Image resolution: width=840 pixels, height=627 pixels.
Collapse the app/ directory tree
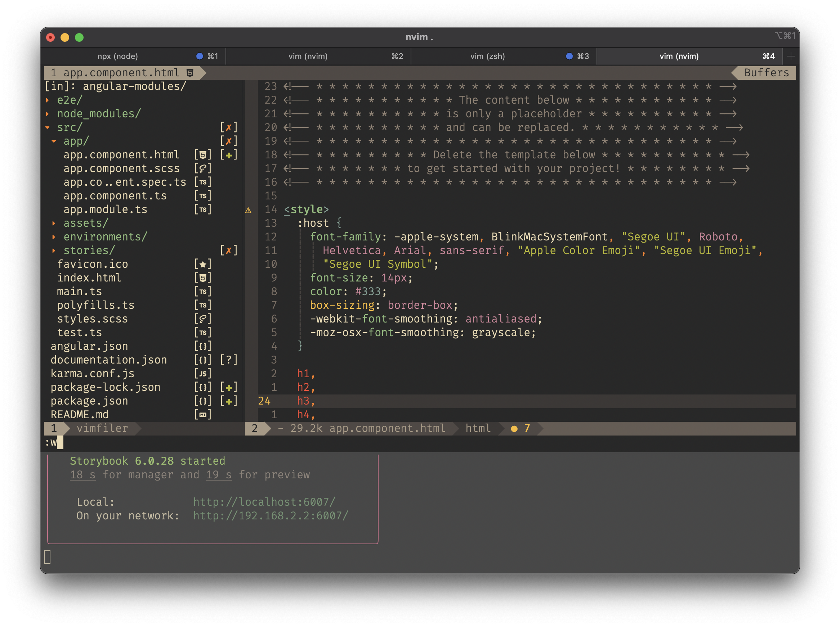pos(54,141)
